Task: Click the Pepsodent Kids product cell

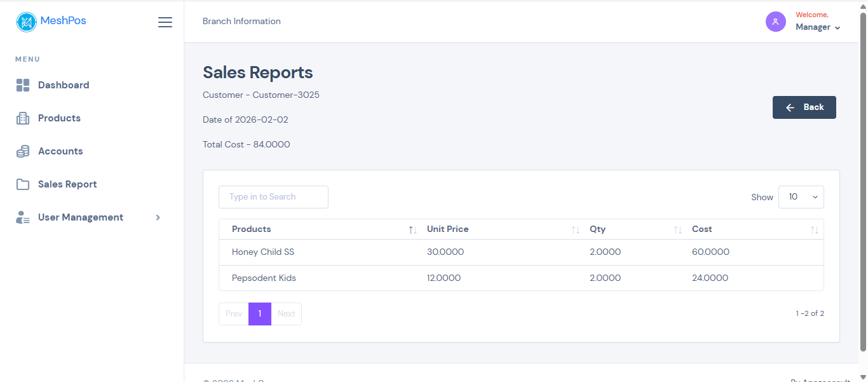Action: click(x=264, y=278)
